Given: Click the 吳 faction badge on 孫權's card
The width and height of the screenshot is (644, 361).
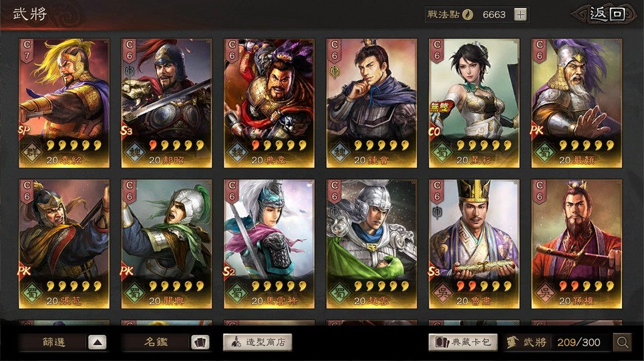Looking at the screenshot, I should (545, 293).
